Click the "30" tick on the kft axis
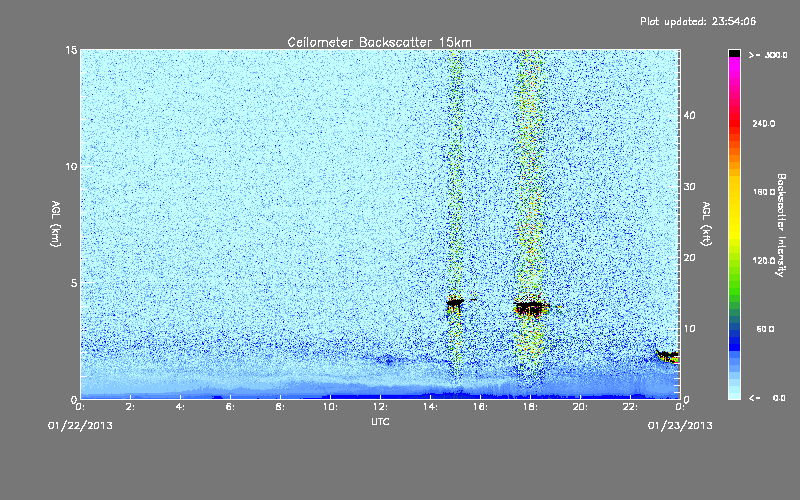Viewport: 800px width, 500px height. [x=689, y=187]
